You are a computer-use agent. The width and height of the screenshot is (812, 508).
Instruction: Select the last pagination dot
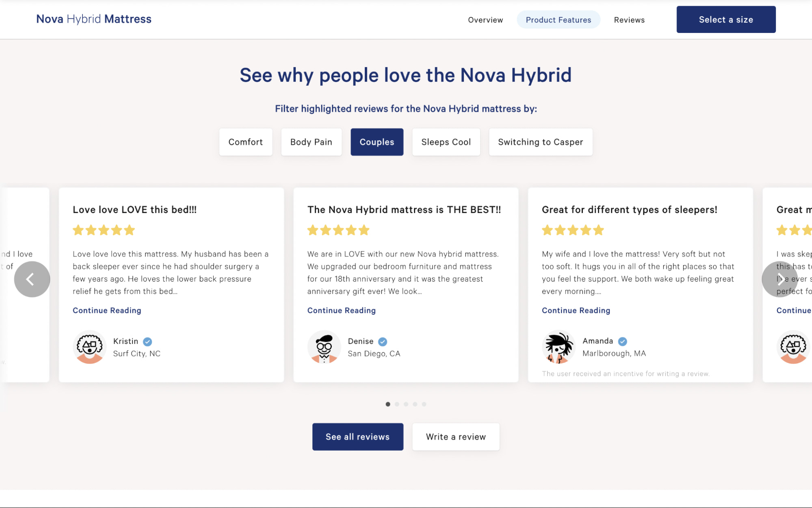(424, 404)
